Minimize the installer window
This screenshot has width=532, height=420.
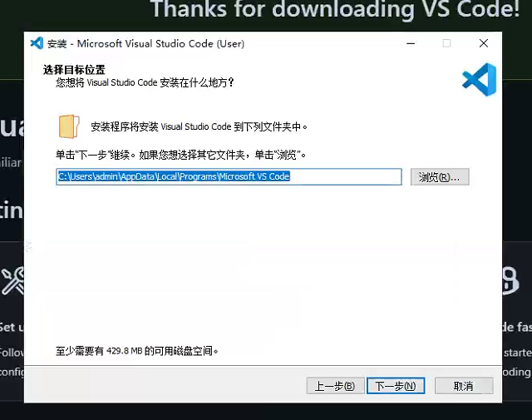click(x=410, y=43)
